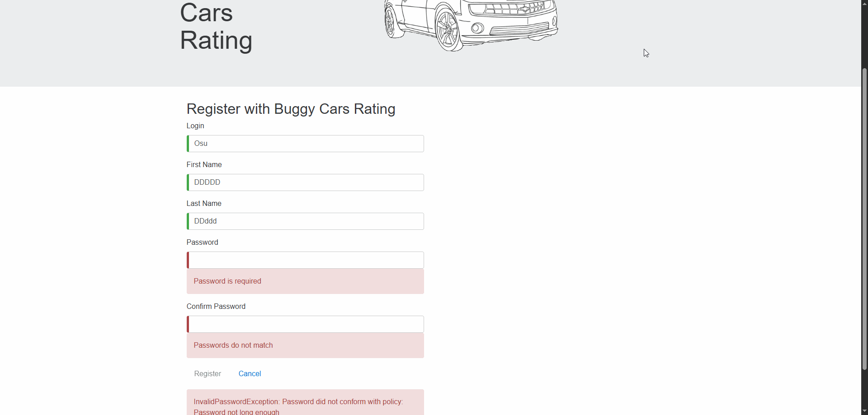Screen dimensions: 868x415
Task: Focus the Login field containing Osu
Action: coord(306,144)
